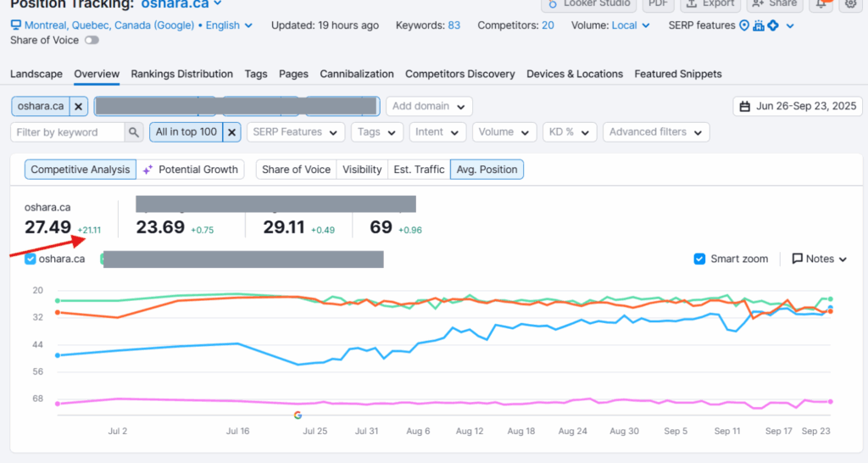Open the notifications bell icon
868x463 pixels.
tap(821, 3)
